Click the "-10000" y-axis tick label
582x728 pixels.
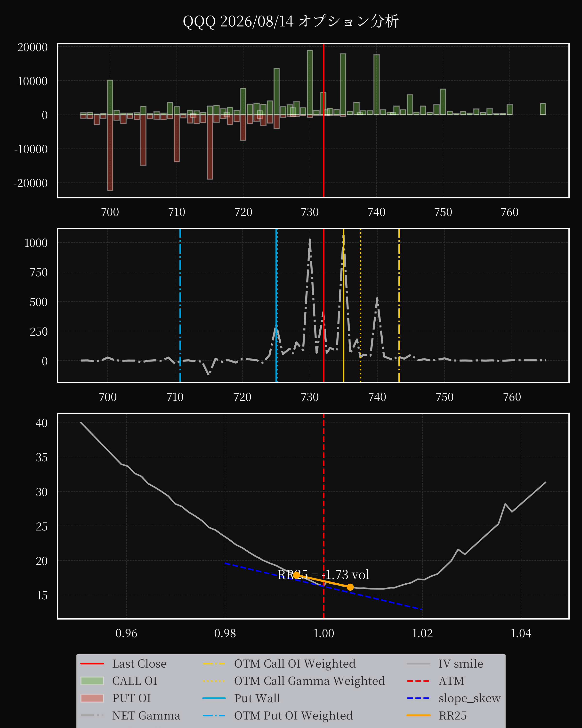coord(31,149)
